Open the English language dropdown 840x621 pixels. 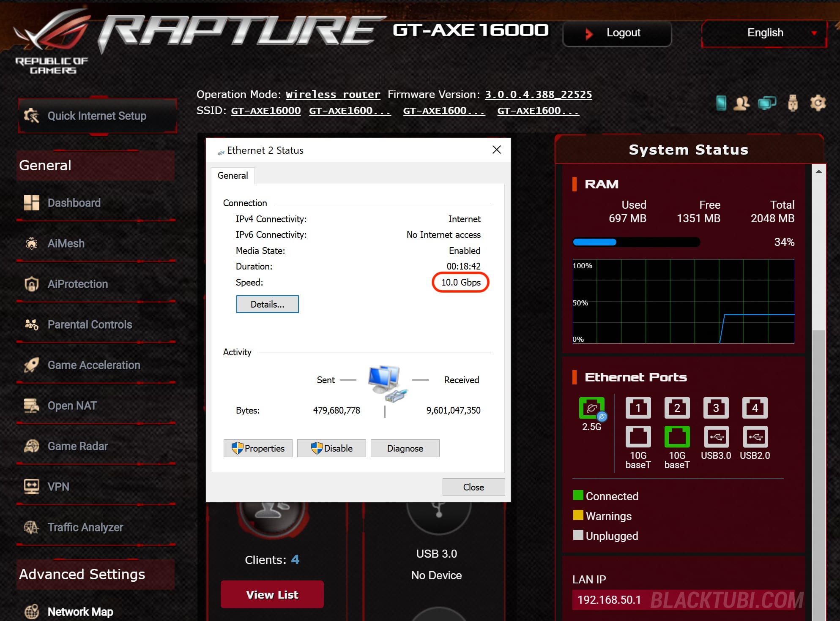(x=764, y=33)
